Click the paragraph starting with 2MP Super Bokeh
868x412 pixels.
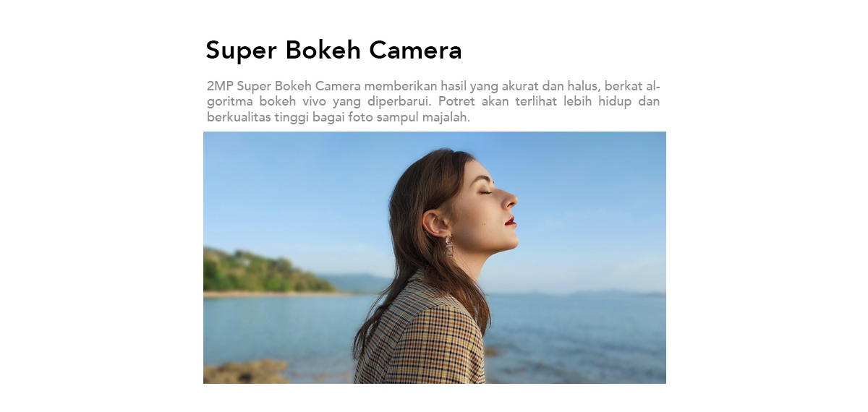coord(433,101)
